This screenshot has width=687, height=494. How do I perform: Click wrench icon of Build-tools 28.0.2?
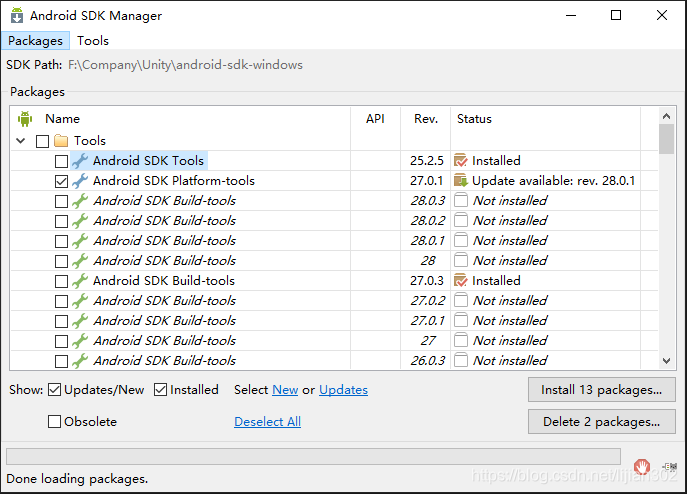80,221
